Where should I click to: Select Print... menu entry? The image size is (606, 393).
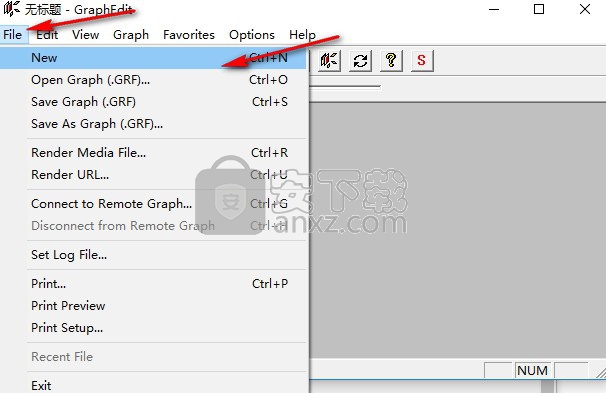pyautogui.click(x=153, y=284)
